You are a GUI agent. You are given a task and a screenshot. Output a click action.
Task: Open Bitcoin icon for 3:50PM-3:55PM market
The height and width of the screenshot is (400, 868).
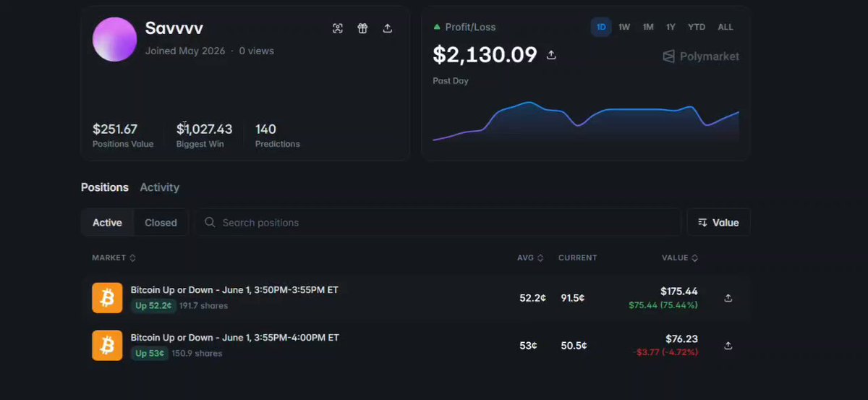tap(107, 298)
